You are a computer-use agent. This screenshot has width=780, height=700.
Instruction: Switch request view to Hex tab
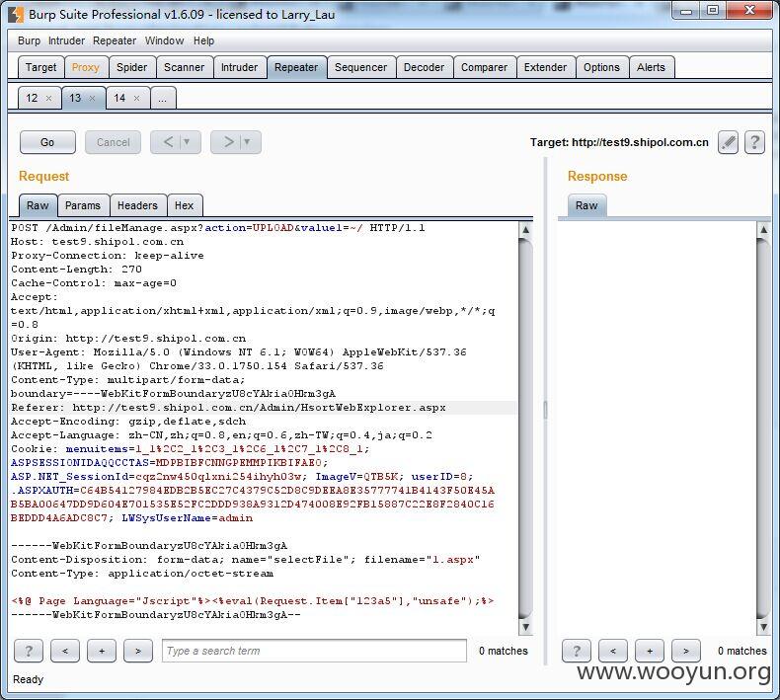coord(184,205)
